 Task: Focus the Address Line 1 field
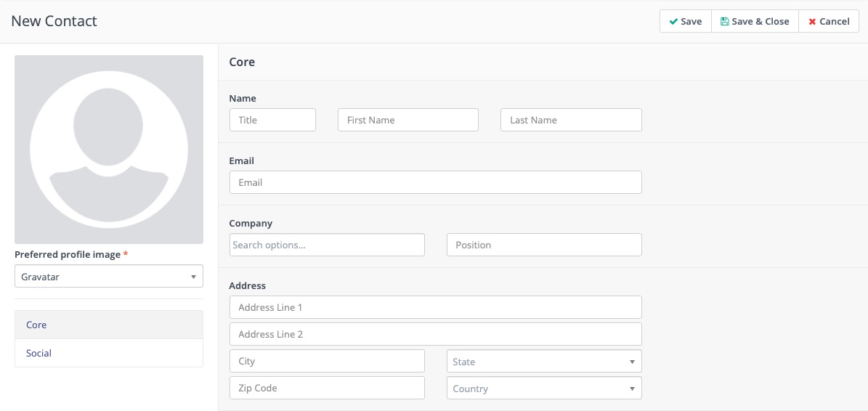(x=436, y=307)
